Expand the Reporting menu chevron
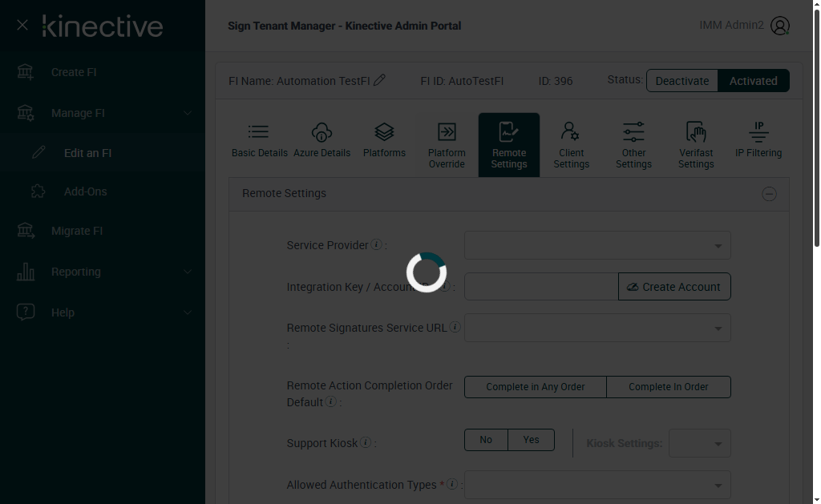 pyautogui.click(x=188, y=272)
